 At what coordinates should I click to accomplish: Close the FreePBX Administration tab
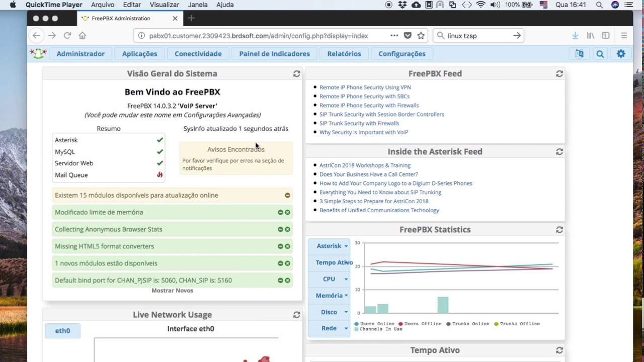175,18
